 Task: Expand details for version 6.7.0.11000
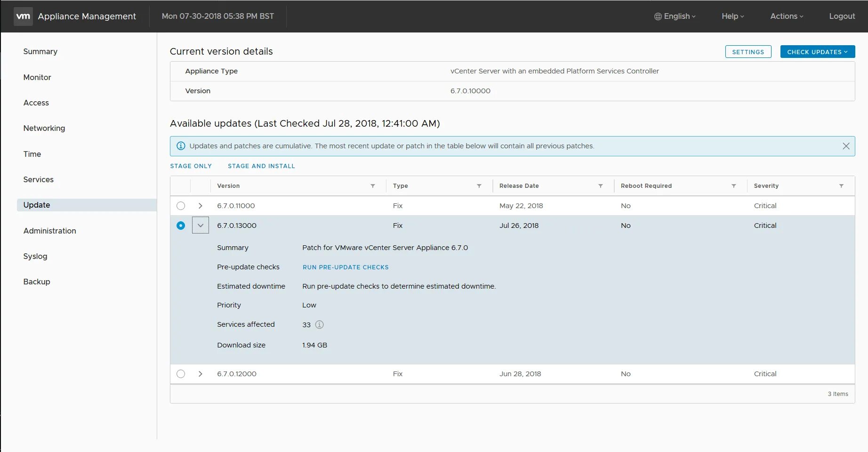click(x=201, y=206)
